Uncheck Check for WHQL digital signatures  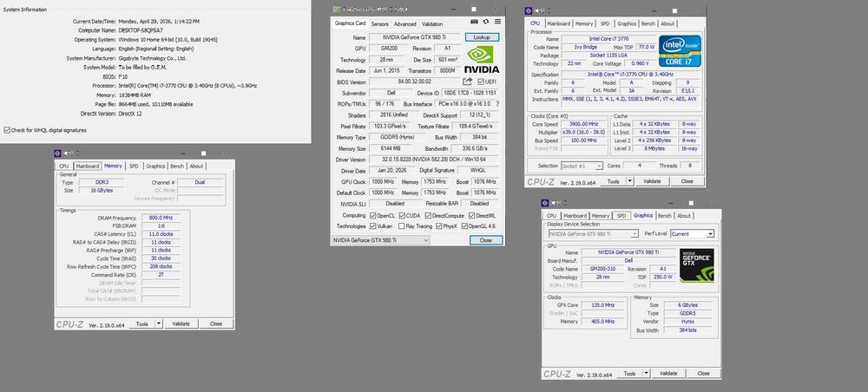pos(7,130)
